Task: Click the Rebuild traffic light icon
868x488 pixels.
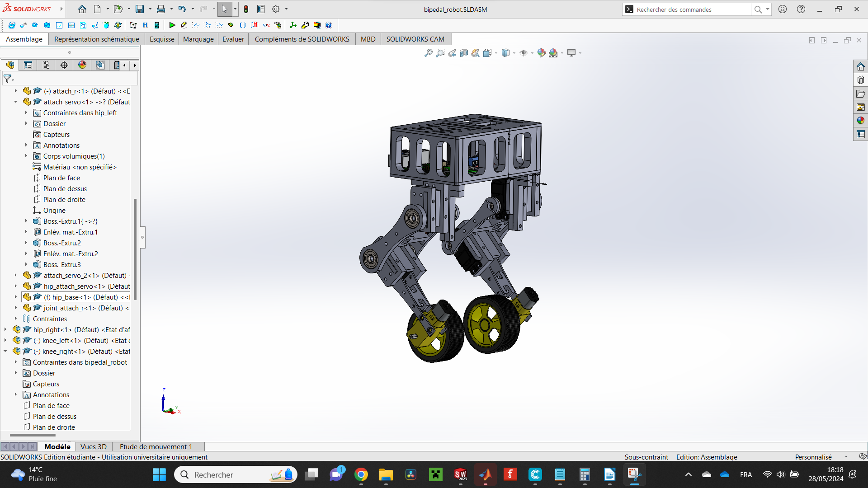Action: click(x=245, y=9)
